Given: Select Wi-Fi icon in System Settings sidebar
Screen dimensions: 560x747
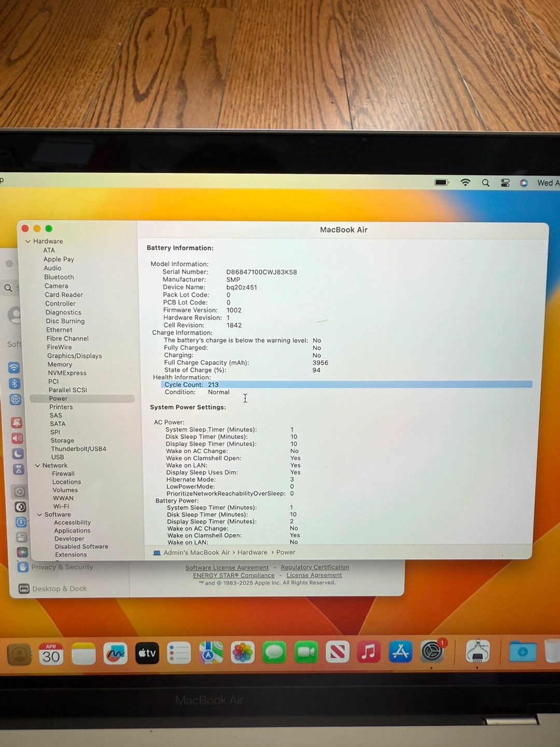Looking at the screenshot, I should (14, 367).
